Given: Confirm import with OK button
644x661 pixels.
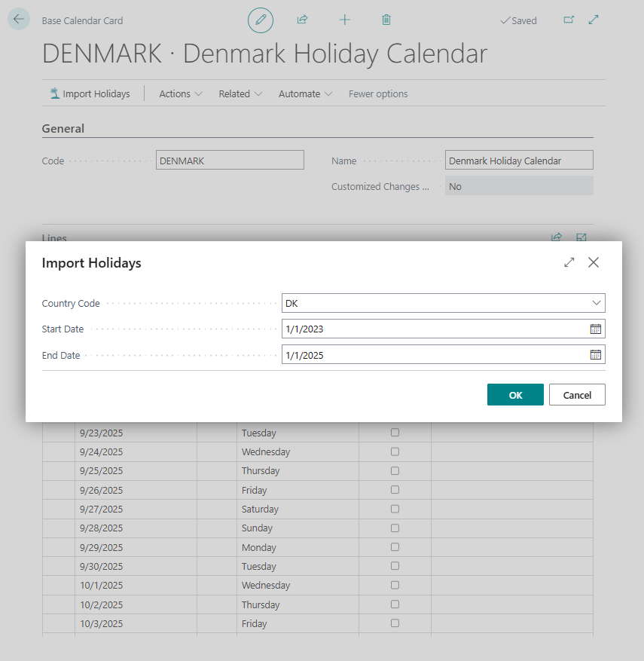Looking at the screenshot, I should 515,395.
